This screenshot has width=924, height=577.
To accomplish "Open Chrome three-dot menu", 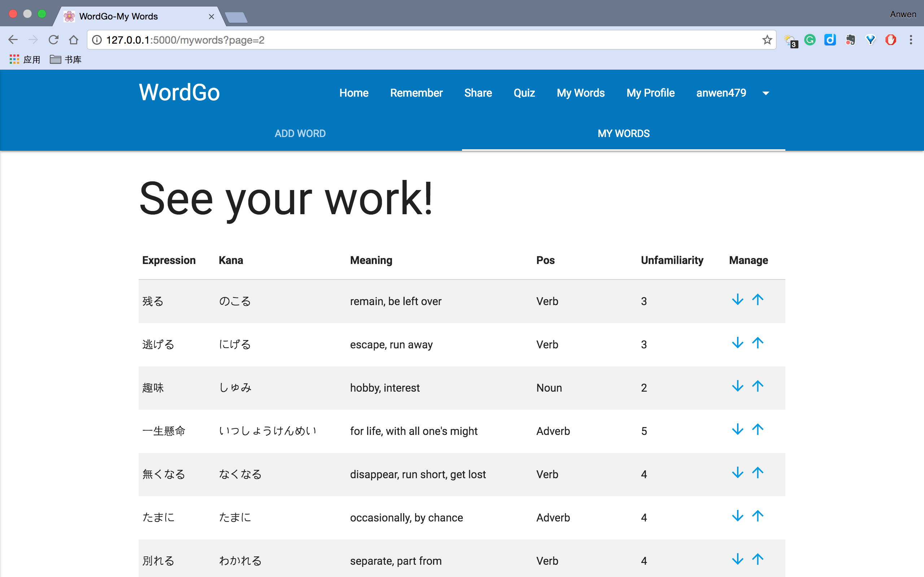I will tap(911, 40).
